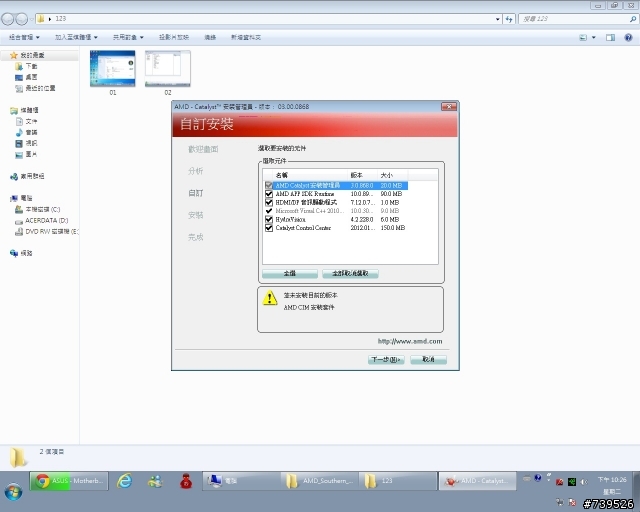Toggle the AMD APP SDK Runtime checkbox

tap(269, 194)
